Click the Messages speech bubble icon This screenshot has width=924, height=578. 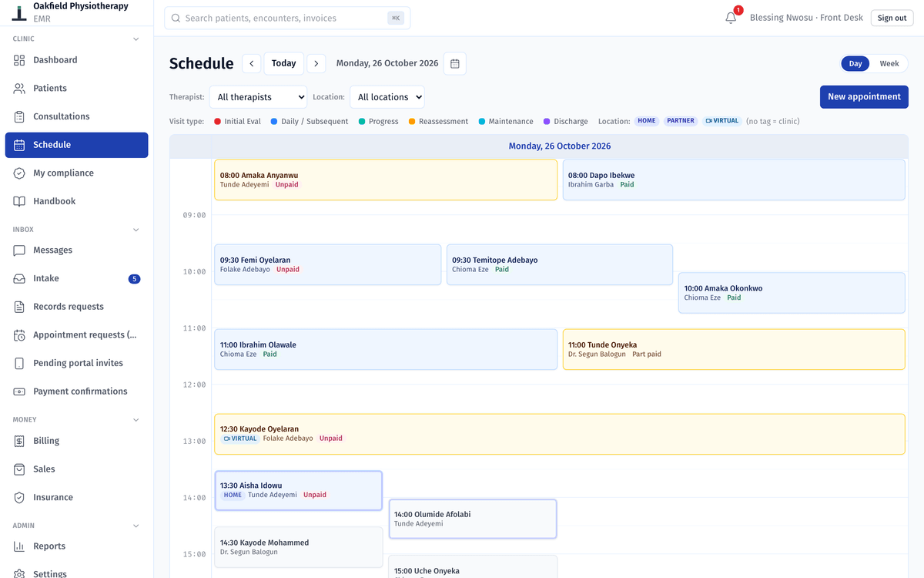pos(19,250)
